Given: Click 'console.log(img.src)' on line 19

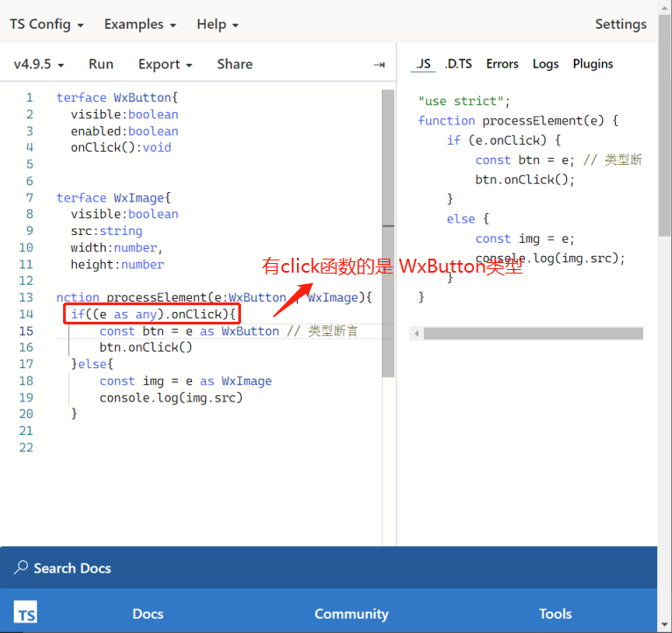Looking at the screenshot, I should [x=171, y=397].
